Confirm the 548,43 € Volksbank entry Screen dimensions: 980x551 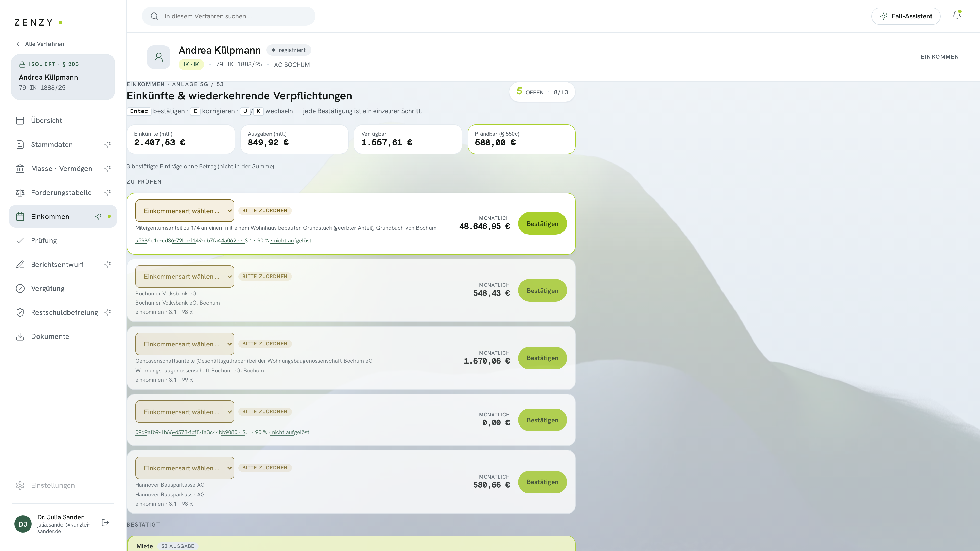click(542, 291)
